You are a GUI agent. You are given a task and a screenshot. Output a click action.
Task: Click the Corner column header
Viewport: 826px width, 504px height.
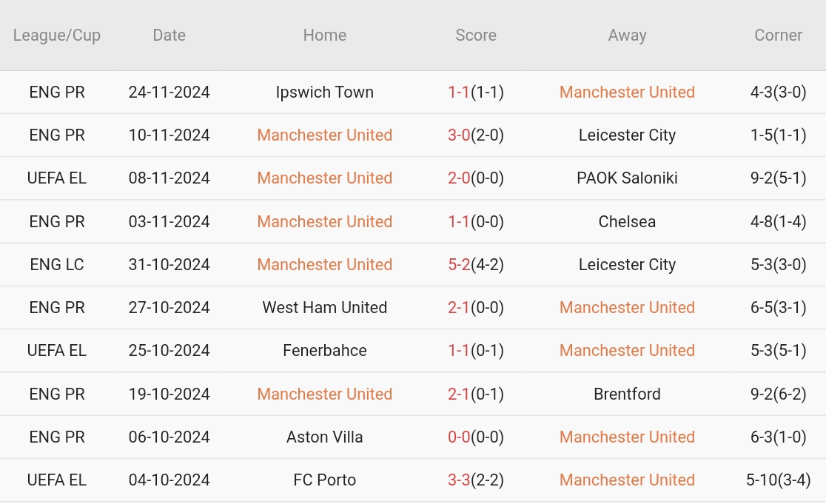778,36
